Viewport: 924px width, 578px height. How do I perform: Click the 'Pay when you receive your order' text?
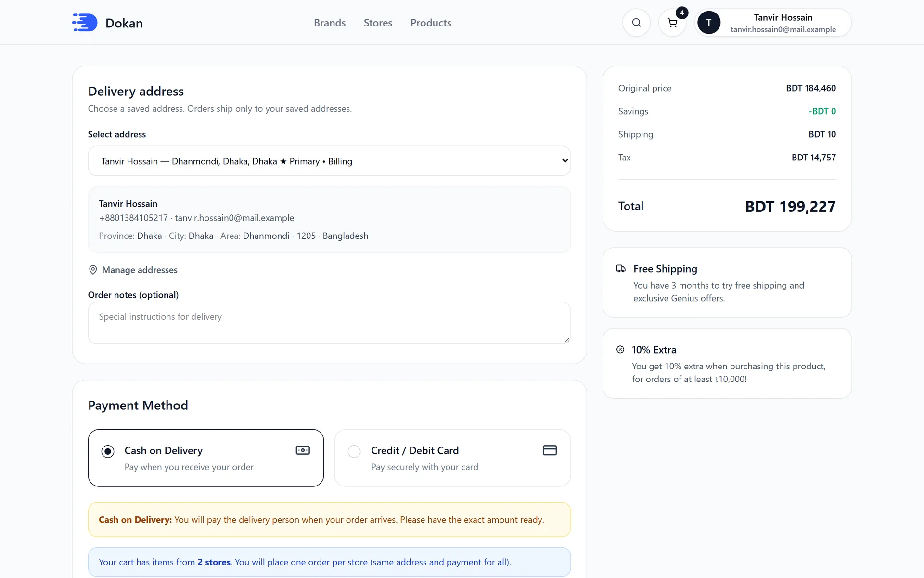pos(189,467)
